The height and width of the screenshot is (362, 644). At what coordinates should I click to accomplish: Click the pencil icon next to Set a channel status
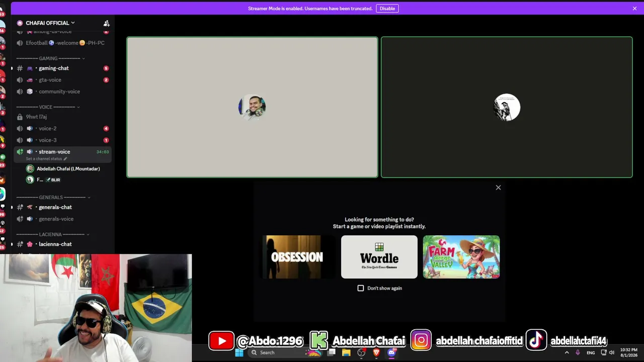65,159
